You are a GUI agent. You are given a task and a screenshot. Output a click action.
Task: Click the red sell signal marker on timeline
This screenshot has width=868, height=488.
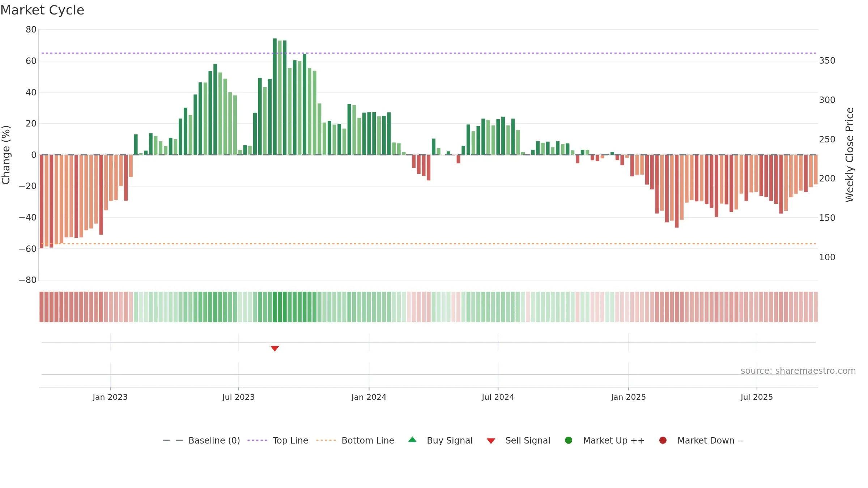point(275,348)
